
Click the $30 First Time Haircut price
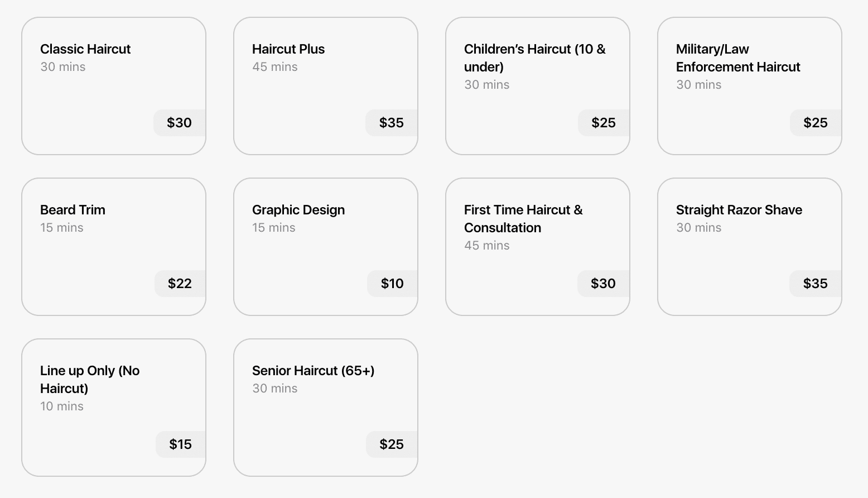[603, 284]
